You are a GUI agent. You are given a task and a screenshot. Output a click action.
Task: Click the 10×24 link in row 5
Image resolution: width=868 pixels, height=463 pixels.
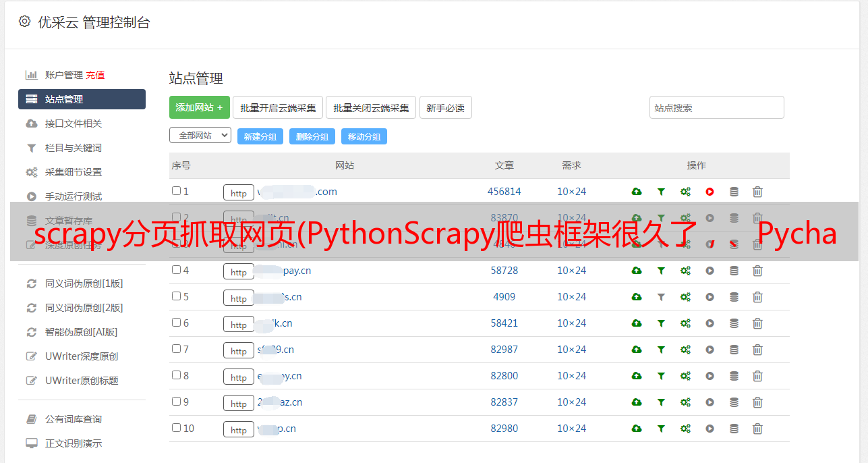pyautogui.click(x=572, y=297)
